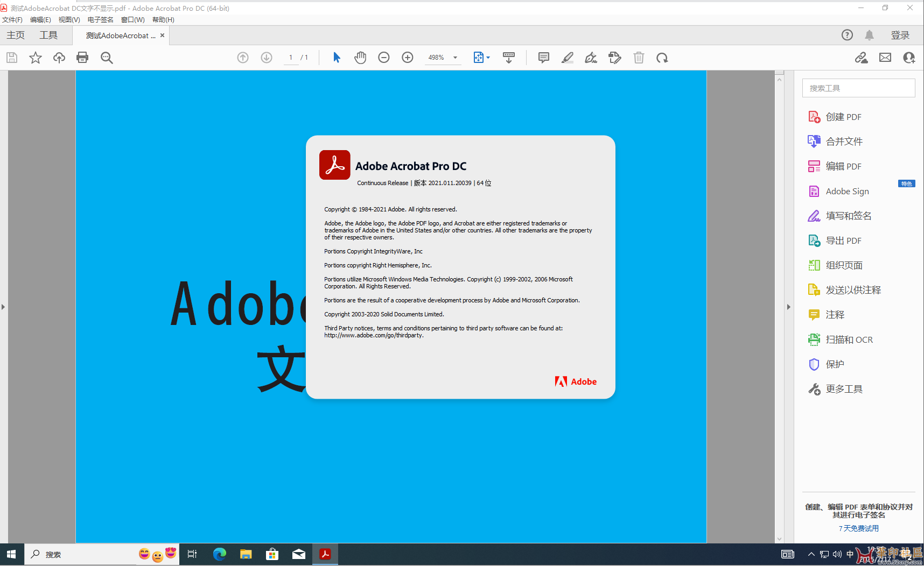Open Microsoft Edge from the taskbar

click(219, 554)
